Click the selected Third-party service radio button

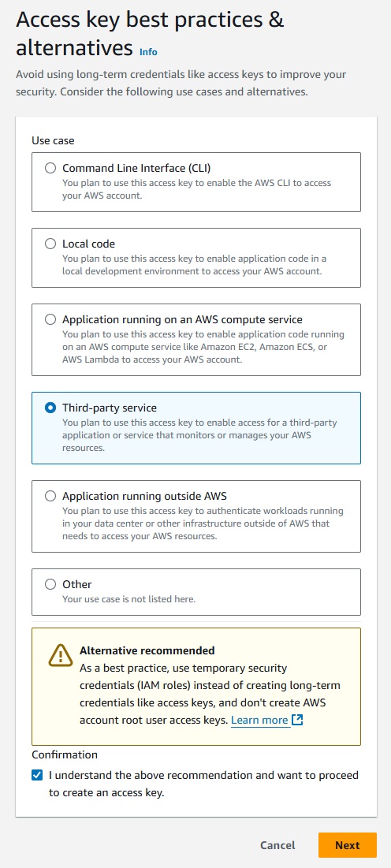50,408
